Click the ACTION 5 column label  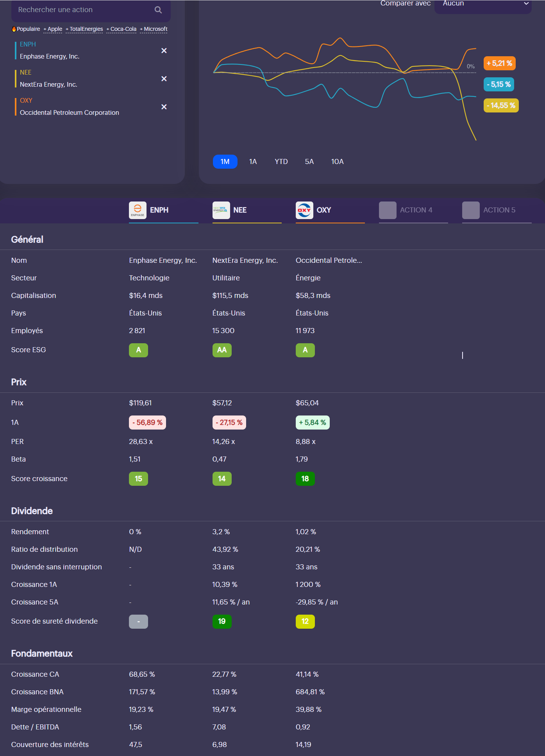pyautogui.click(x=499, y=210)
